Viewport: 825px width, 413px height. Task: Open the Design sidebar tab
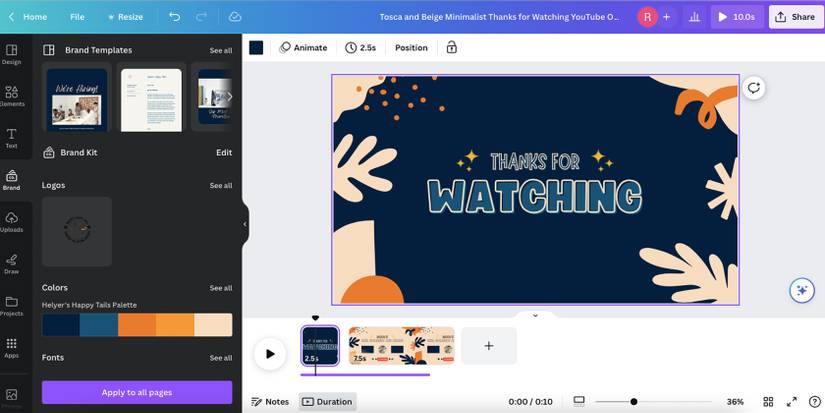(x=11, y=55)
